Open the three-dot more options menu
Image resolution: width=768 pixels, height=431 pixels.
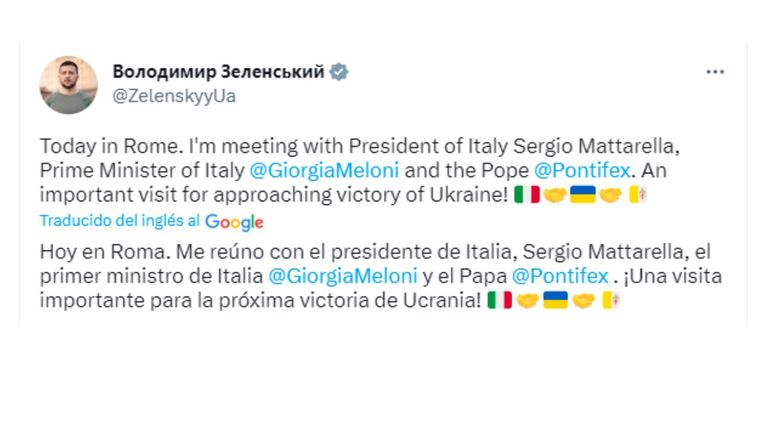(715, 72)
